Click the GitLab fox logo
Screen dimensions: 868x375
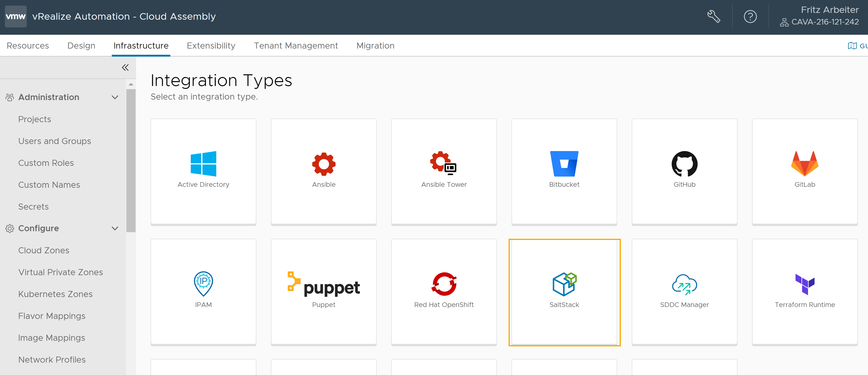coord(805,164)
